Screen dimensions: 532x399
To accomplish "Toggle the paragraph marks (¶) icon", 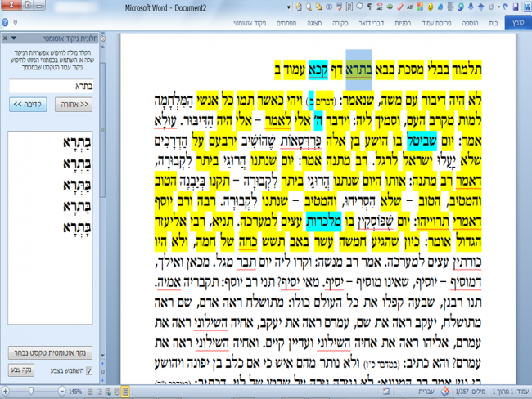I will (369, 7).
